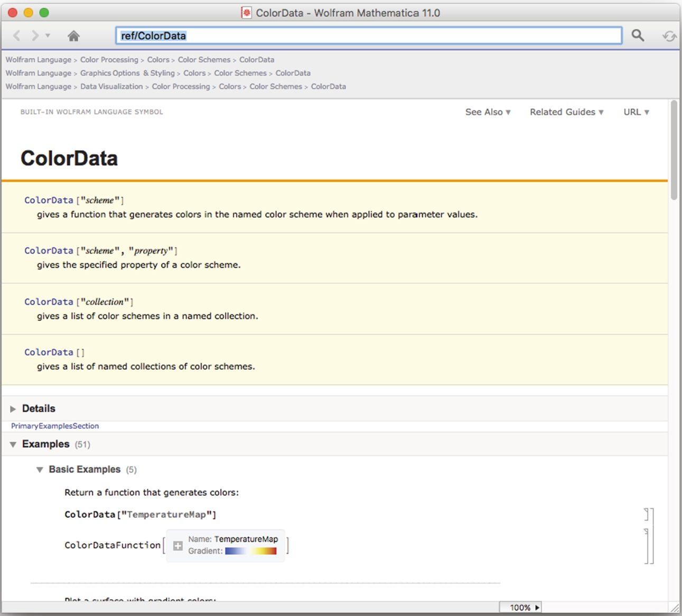
Task: Reload the page with the refresh icon
Action: click(x=669, y=36)
